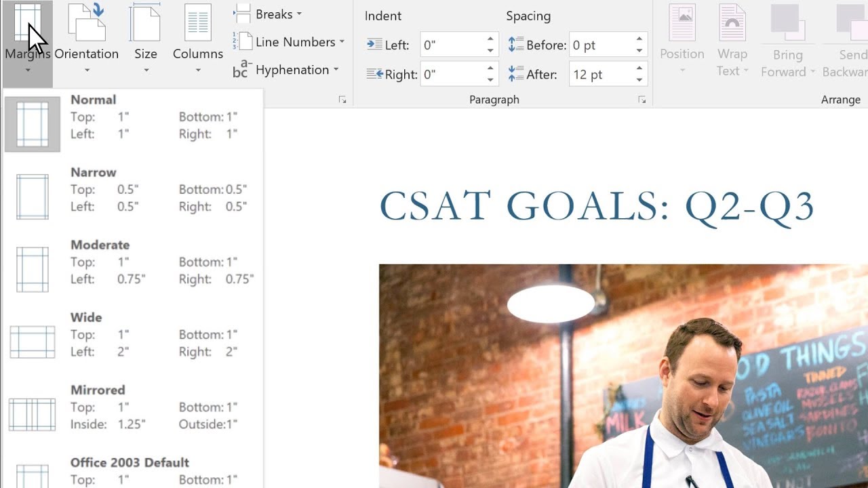Increase the Spacing Before value

(639, 39)
